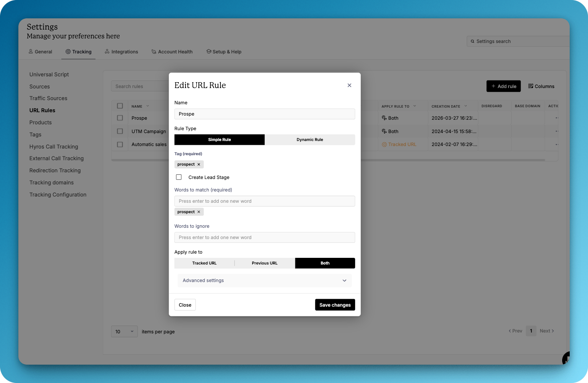Click the Settings search magnifier icon
Screen dimensions: 588x383
(x=473, y=41)
